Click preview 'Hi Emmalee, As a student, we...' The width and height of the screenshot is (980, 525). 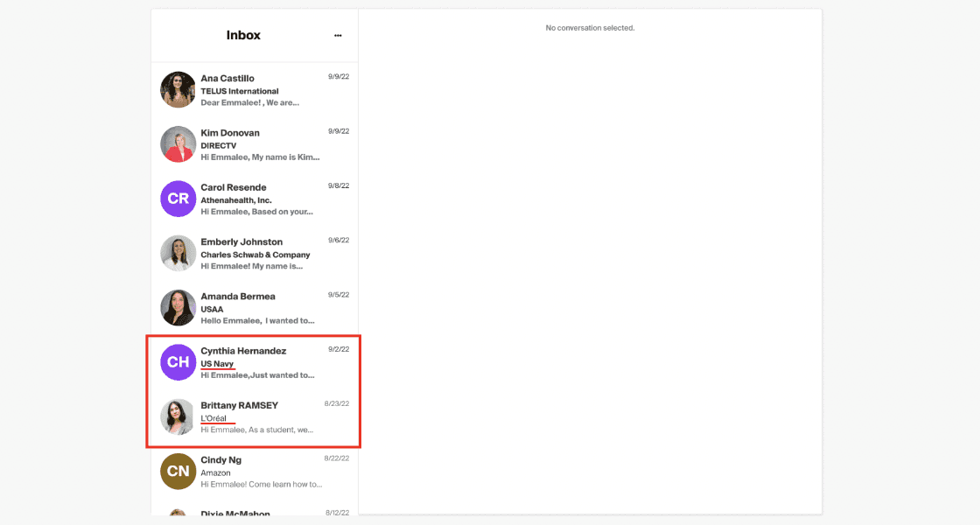click(x=257, y=430)
